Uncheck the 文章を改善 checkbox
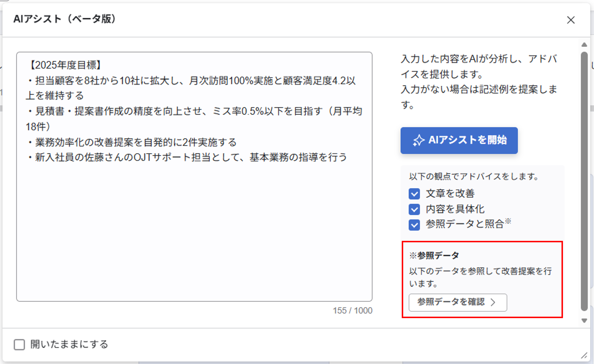 coord(414,194)
